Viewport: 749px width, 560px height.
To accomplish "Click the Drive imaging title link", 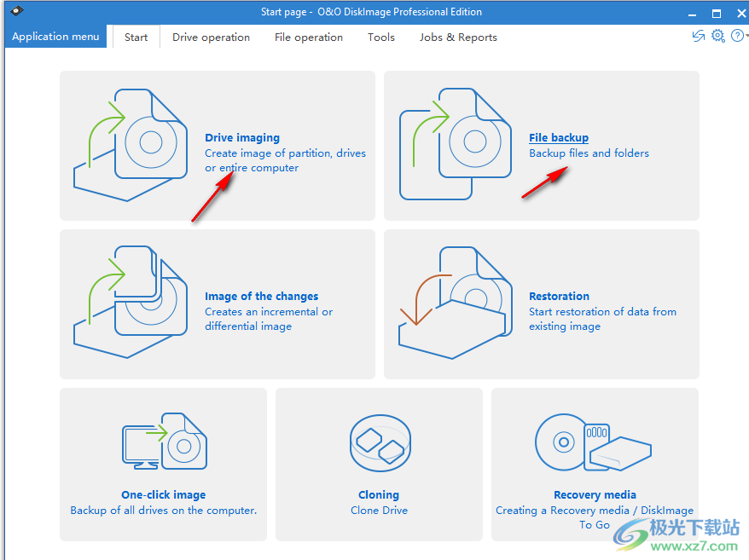I will coord(242,138).
